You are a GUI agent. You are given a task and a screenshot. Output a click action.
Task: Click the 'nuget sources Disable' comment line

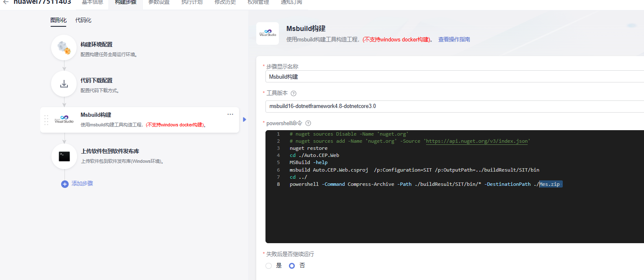point(349,134)
